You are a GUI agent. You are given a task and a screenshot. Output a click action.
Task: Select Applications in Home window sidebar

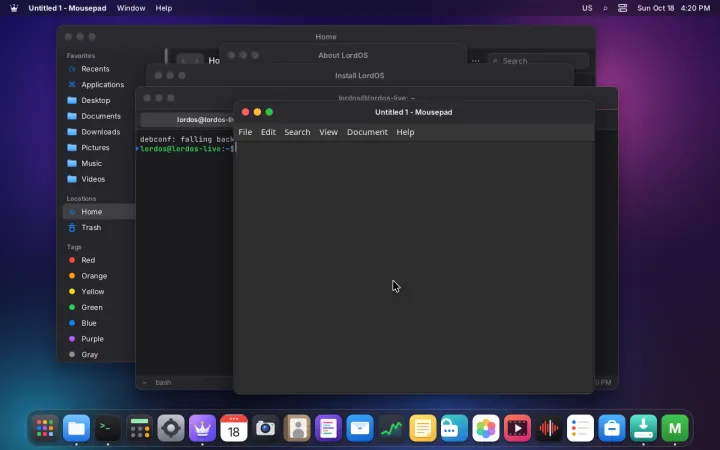(x=102, y=84)
